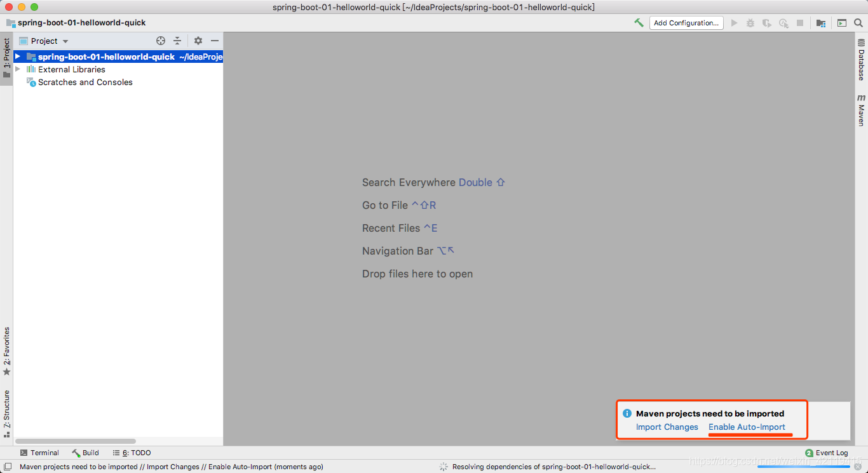Click the Debug bug icon

tap(750, 23)
